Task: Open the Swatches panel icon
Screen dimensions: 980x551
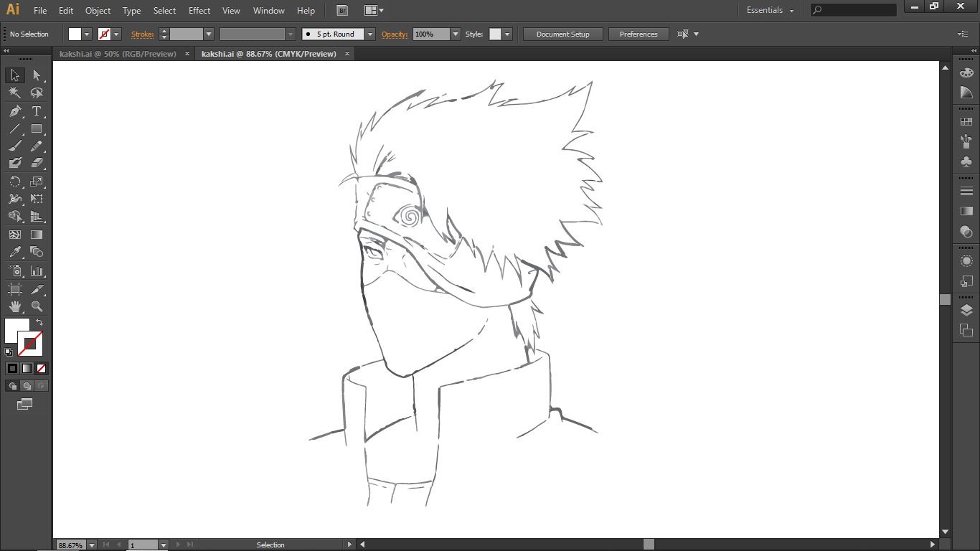Action: pos(966,122)
